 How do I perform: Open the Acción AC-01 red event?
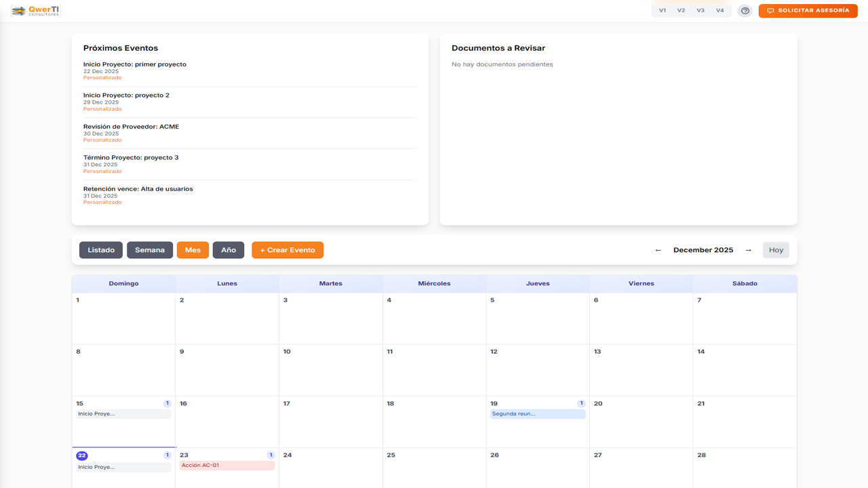pos(226,466)
